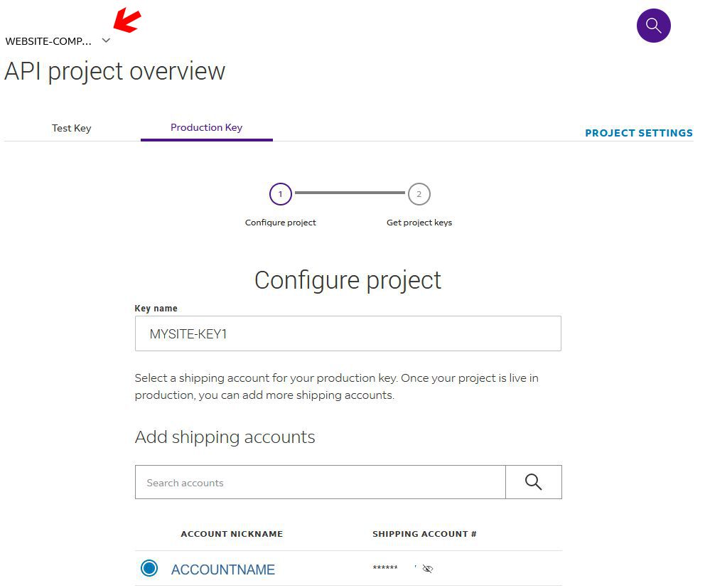Click into the Search accounts field
Screen dimensions: 705x588
(x=320, y=482)
